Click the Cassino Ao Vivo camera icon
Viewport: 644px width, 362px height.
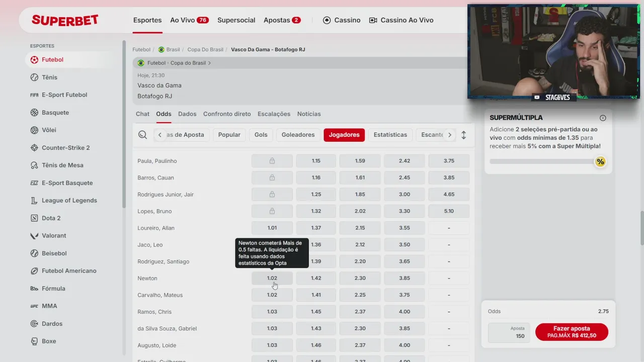(373, 20)
